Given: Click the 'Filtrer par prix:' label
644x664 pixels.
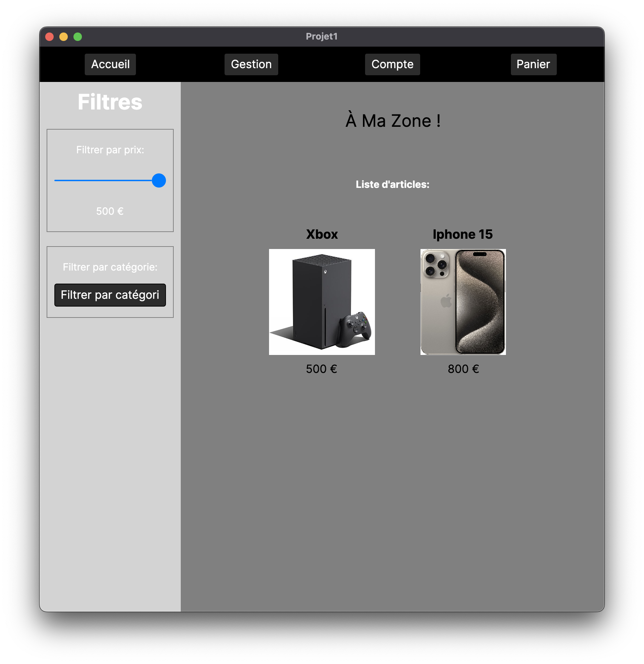Looking at the screenshot, I should (x=110, y=150).
